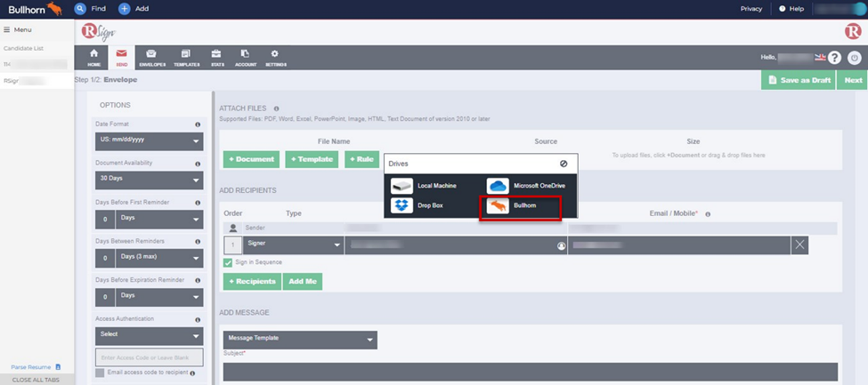
Task: Open the Message Template dropdown
Action: [x=300, y=340]
